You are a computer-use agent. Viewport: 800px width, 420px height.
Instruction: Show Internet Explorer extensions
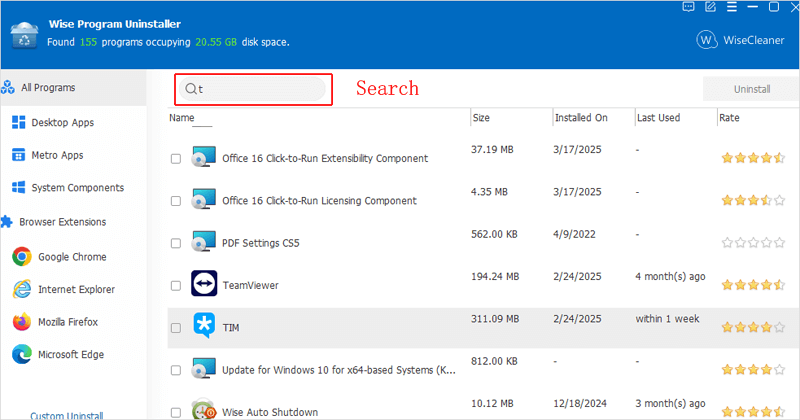click(x=77, y=289)
